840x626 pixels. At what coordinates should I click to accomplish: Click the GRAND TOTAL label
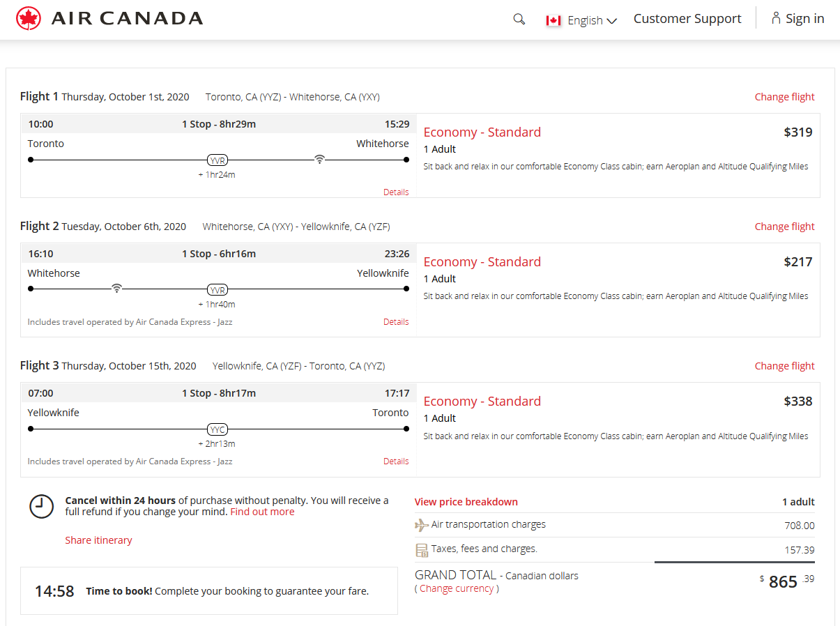456,575
